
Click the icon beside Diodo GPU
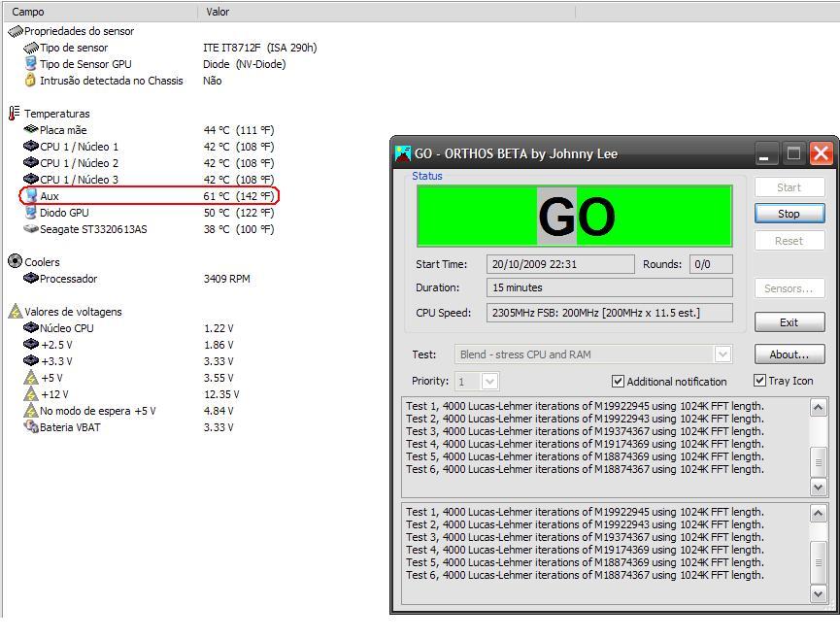point(31,212)
